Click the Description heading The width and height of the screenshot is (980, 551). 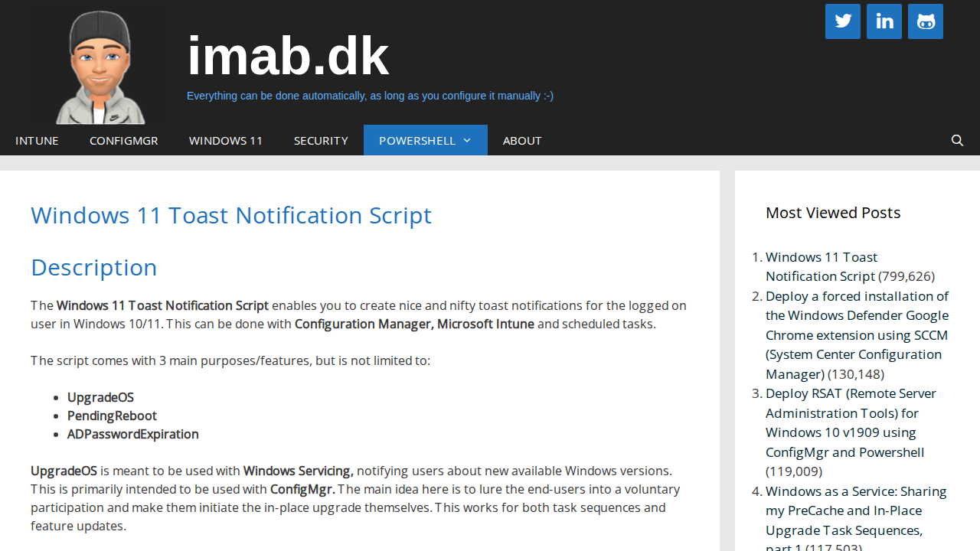click(93, 267)
